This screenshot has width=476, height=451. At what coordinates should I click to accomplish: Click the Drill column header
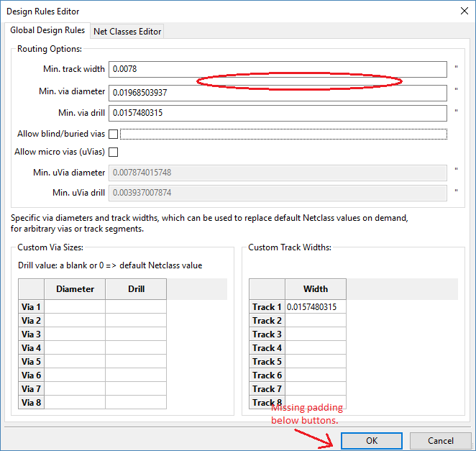click(x=136, y=289)
